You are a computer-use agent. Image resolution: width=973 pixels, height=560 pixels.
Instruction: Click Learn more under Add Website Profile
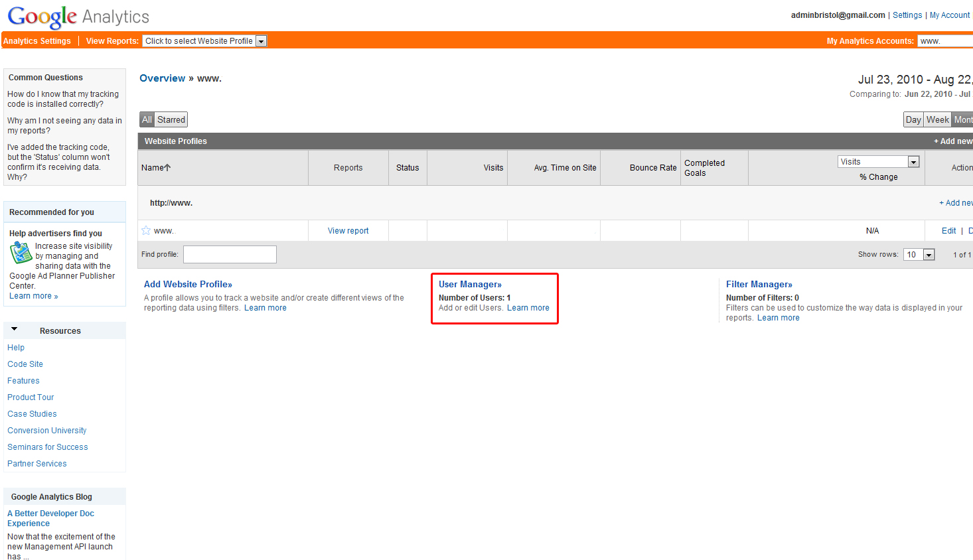coord(265,308)
